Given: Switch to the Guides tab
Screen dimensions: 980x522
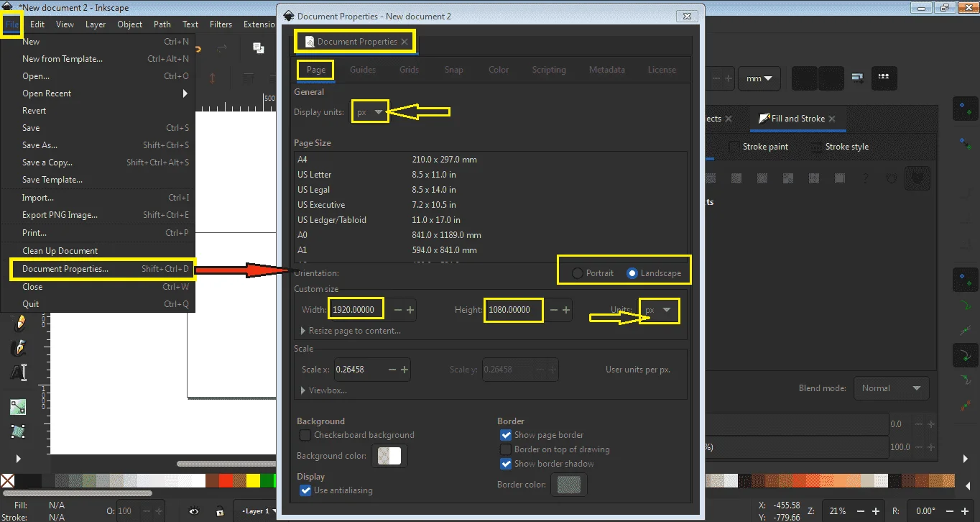Looking at the screenshot, I should pos(363,70).
